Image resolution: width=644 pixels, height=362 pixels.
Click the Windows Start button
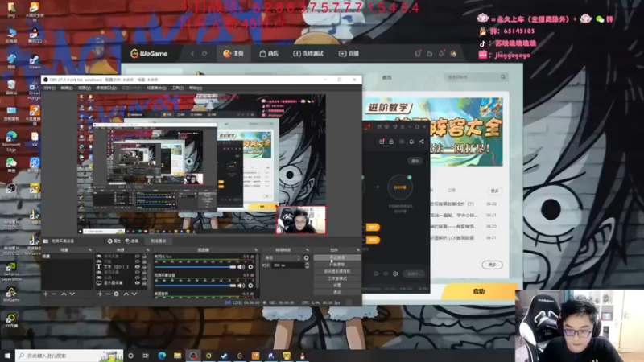[x=7, y=356]
